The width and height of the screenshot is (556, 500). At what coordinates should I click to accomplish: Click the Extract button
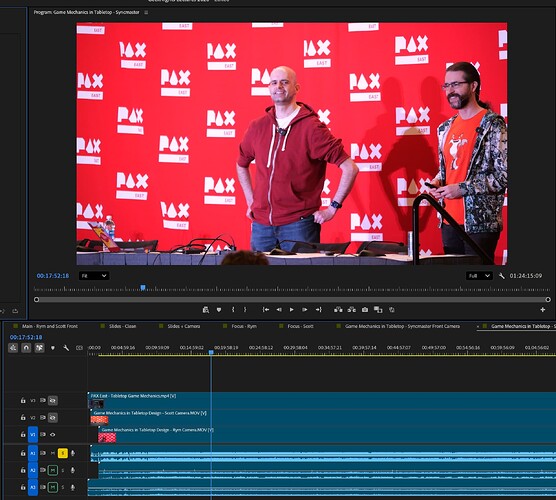352,310
